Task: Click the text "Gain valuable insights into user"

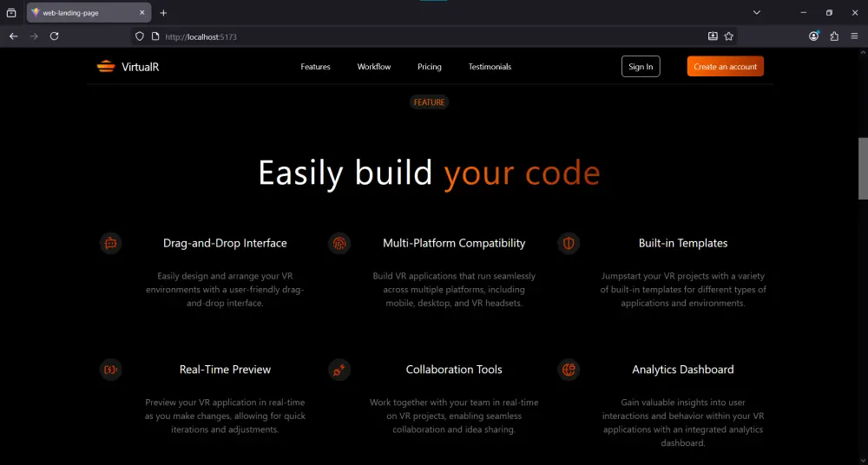Action: tap(683, 403)
